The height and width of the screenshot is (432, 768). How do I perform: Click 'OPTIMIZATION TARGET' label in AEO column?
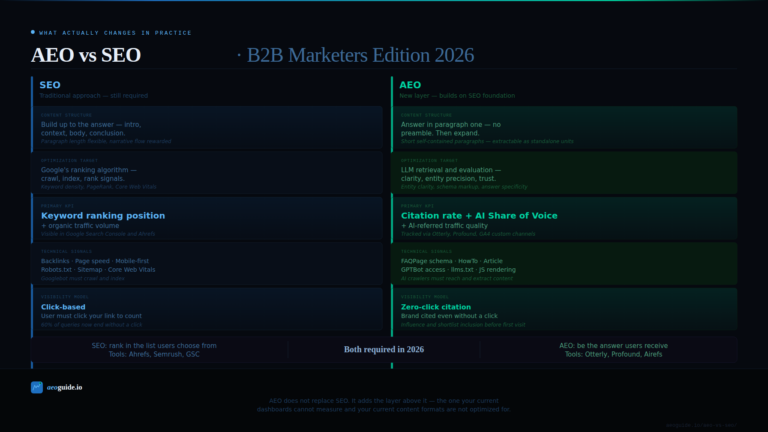[429, 161]
